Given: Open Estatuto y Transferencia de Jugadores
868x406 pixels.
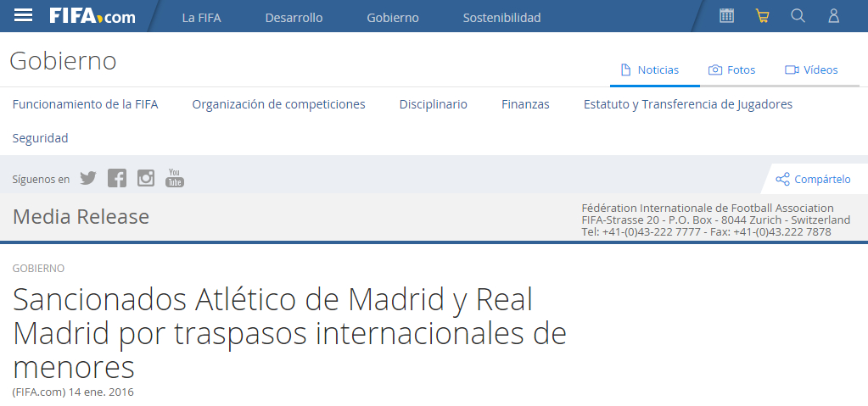Looking at the screenshot, I should (688, 104).
